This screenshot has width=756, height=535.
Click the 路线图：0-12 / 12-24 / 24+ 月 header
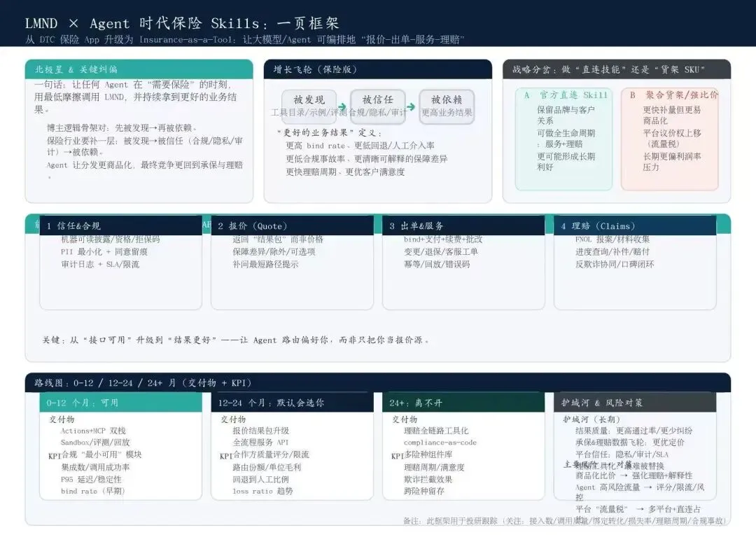click(x=378, y=382)
